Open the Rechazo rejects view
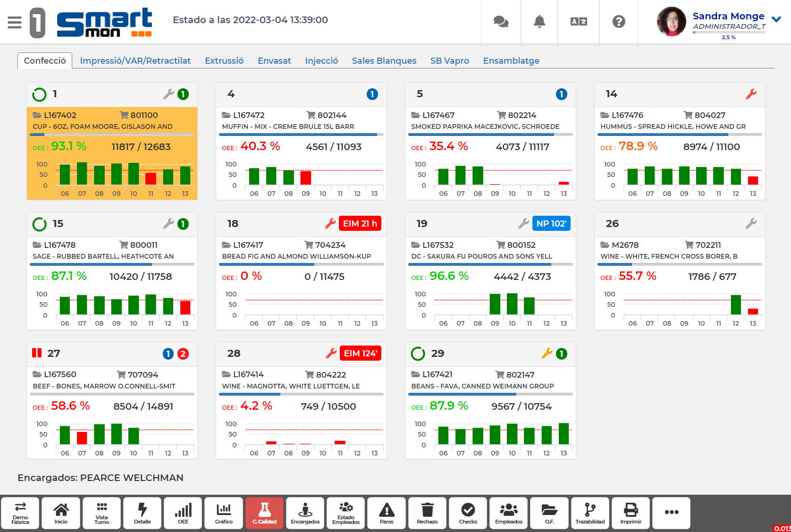The image size is (791, 532). click(427, 513)
